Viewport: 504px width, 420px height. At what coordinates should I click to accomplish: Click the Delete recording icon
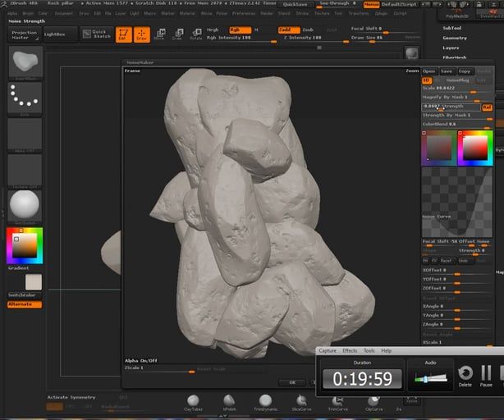[x=465, y=377]
